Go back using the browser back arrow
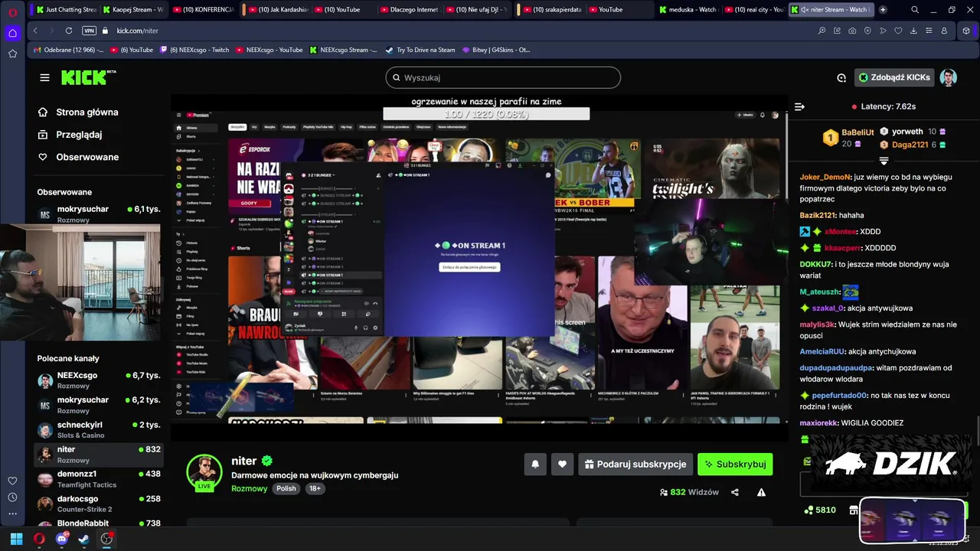980x551 pixels. (35, 31)
